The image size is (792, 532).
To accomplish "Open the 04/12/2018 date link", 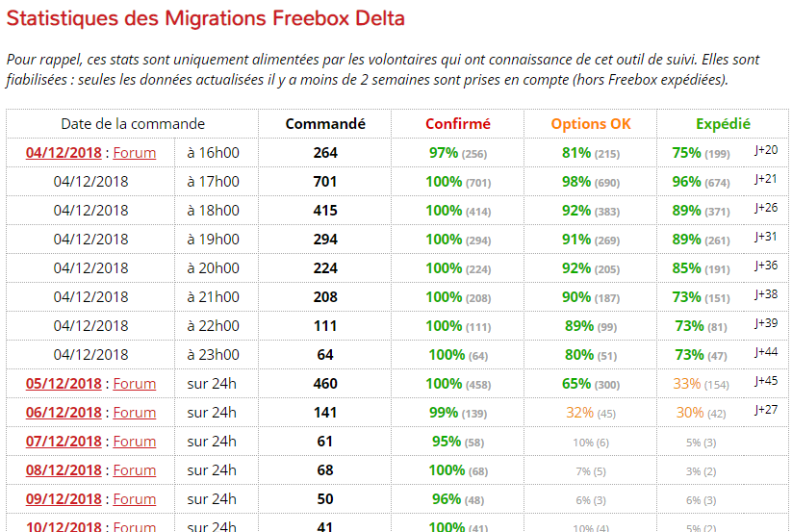I will [x=64, y=152].
